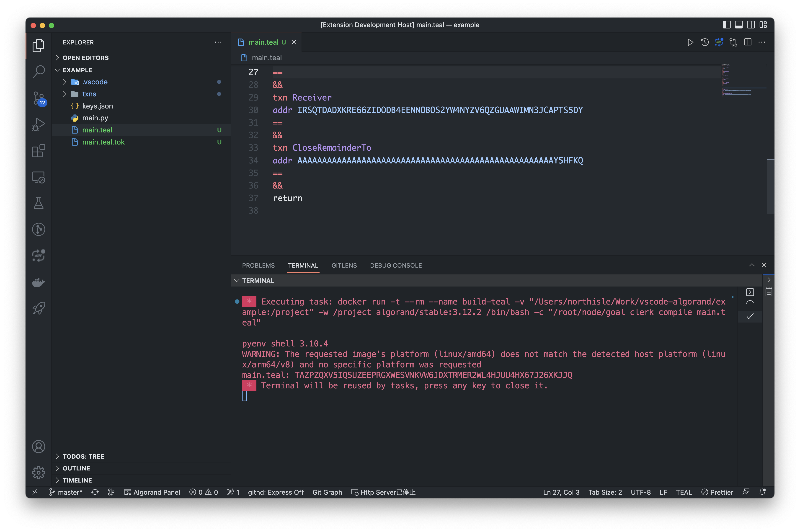The width and height of the screenshot is (800, 532).
Task: Expand the OUTLINE section
Action: (x=76, y=468)
